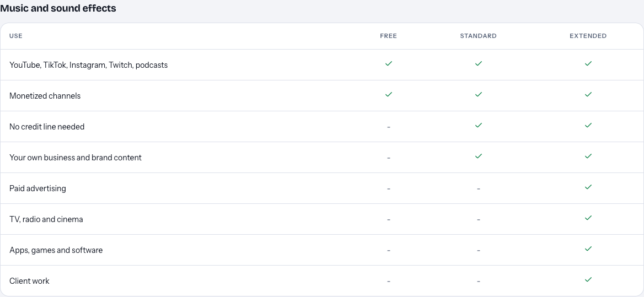Click Standard checkmark for Monetized channels
This screenshot has height=297, width=644.
tap(478, 94)
